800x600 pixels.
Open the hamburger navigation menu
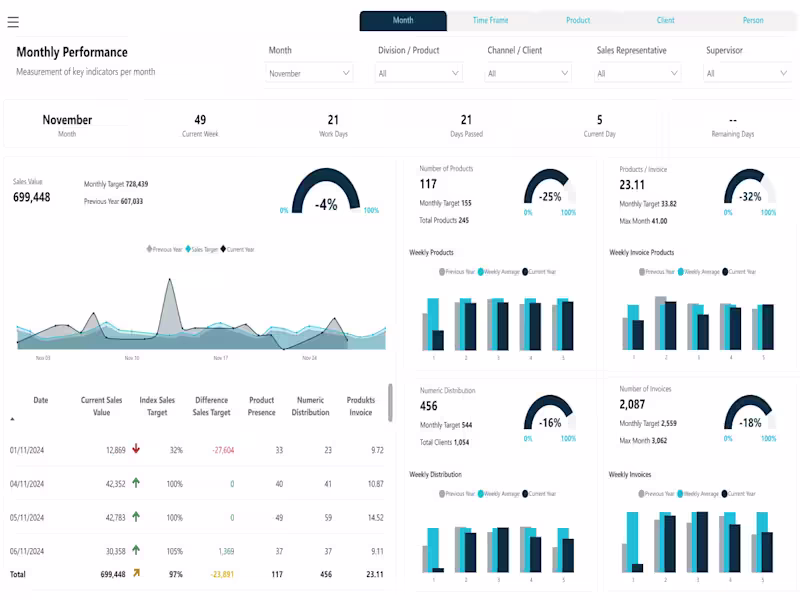(x=14, y=22)
